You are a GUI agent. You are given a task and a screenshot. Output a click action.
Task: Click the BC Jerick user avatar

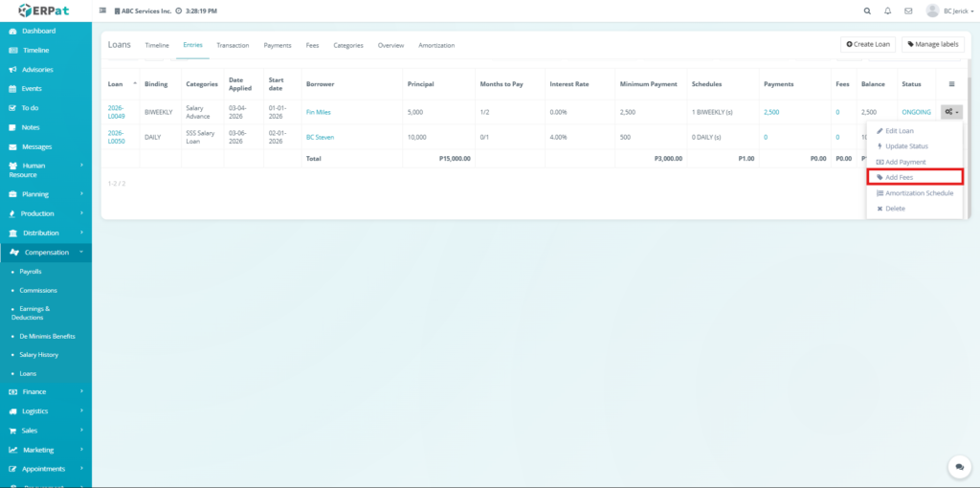pos(932,11)
